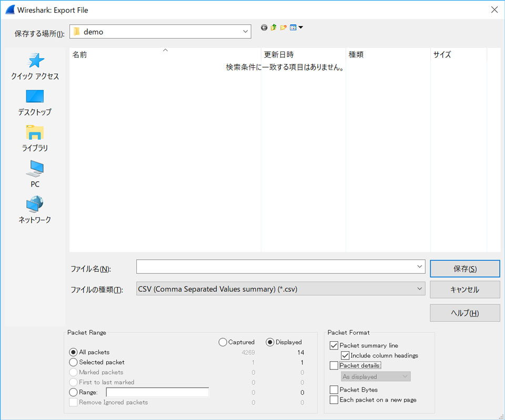The image size is (505, 420).
Task: Expand the save location (demo) dropdown
Action: coord(246,32)
